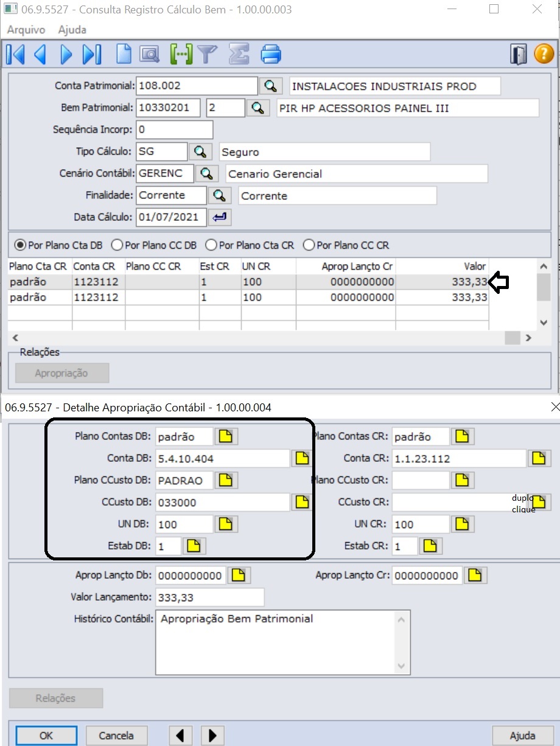Viewport: 560px width, 746px height.
Task: Go to next record toolbar icon
Action: 66,55
